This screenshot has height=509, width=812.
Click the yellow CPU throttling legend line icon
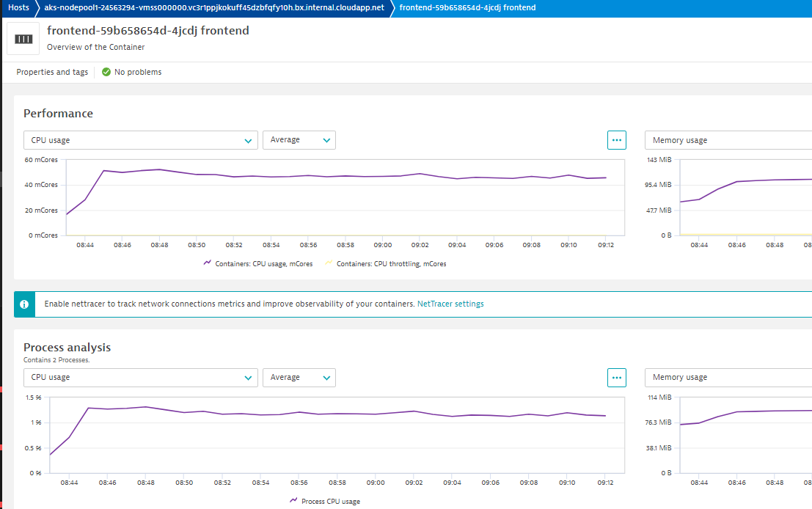(x=329, y=263)
